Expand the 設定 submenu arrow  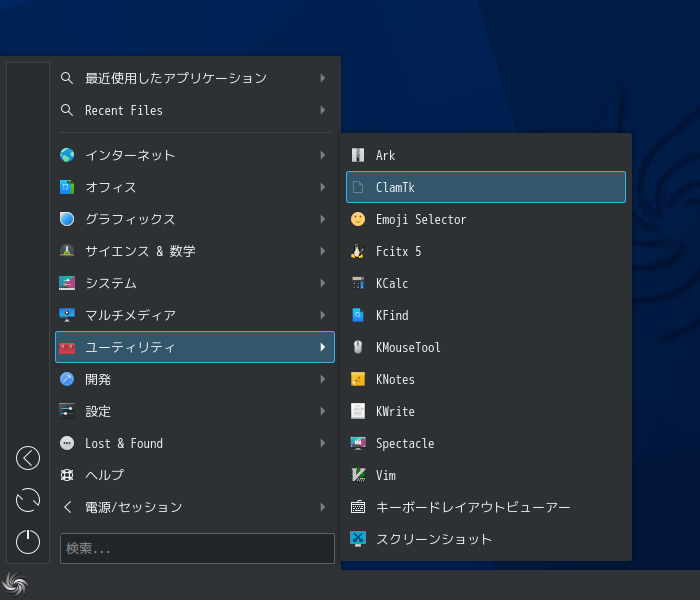[323, 411]
